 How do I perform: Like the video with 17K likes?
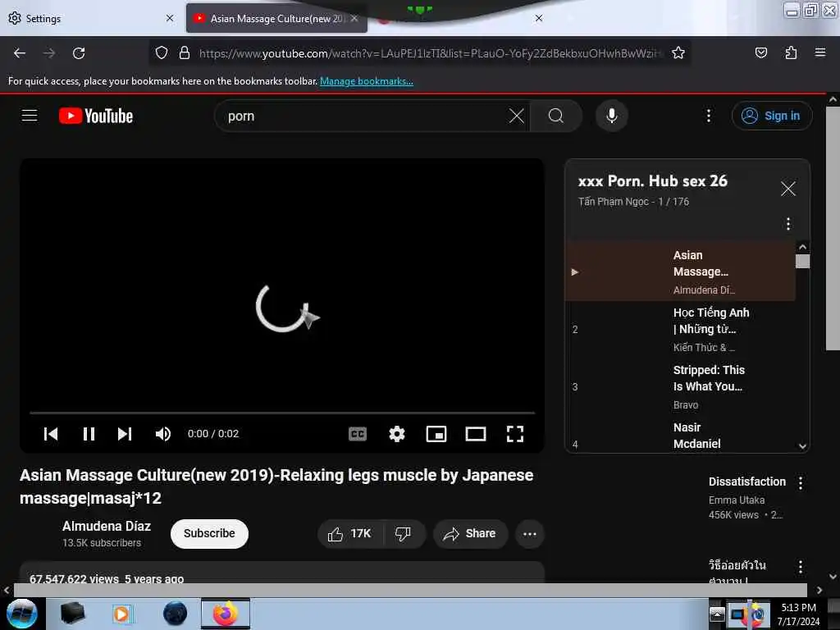pyautogui.click(x=350, y=533)
